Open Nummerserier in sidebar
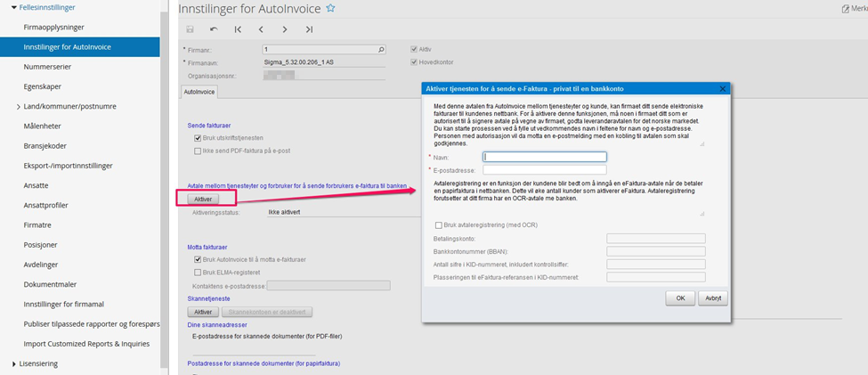 tap(47, 67)
